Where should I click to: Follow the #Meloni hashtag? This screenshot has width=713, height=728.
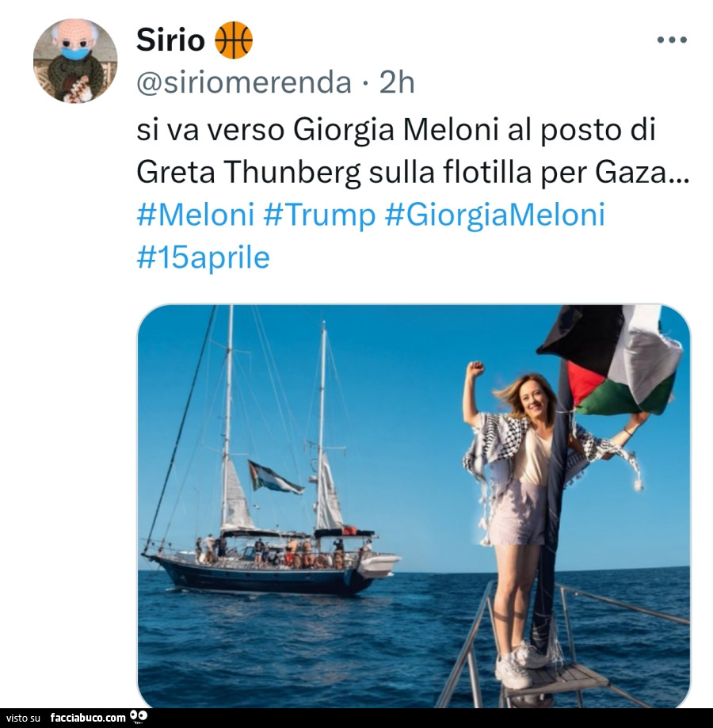(x=195, y=214)
